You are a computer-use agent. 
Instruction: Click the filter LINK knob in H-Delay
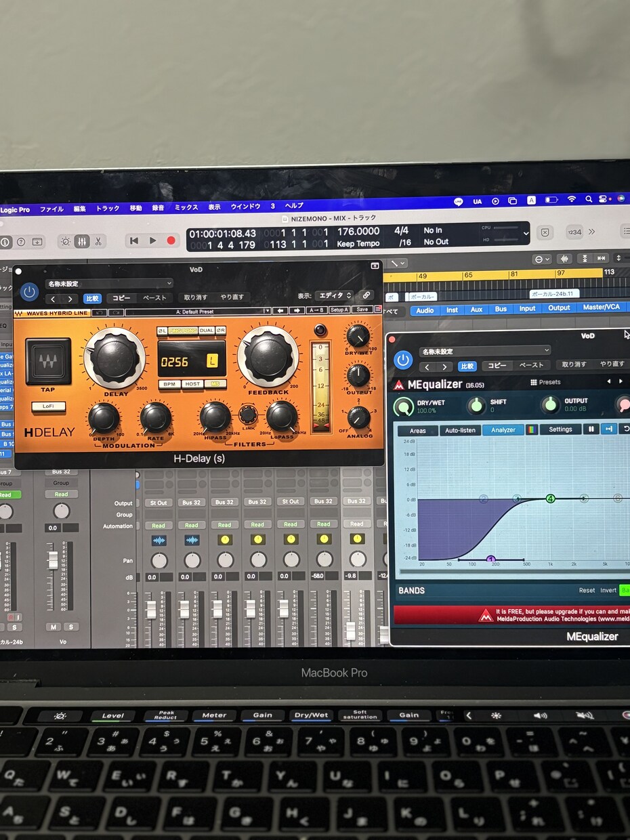pos(248,415)
